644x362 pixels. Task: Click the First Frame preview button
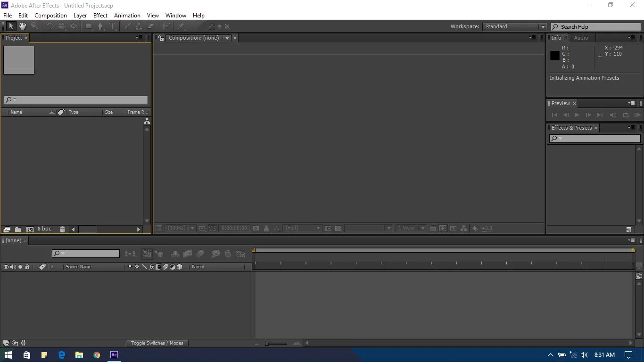(554, 115)
